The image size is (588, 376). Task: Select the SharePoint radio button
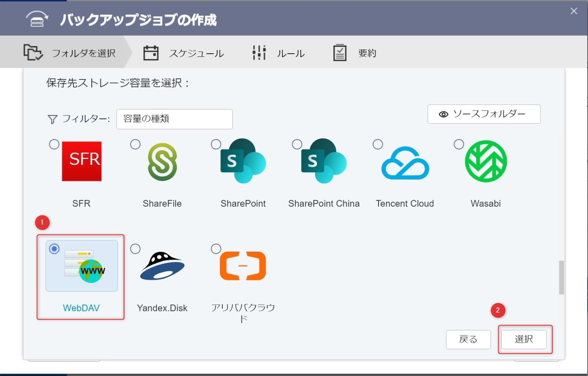pyautogui.click(x=216, y=144)
